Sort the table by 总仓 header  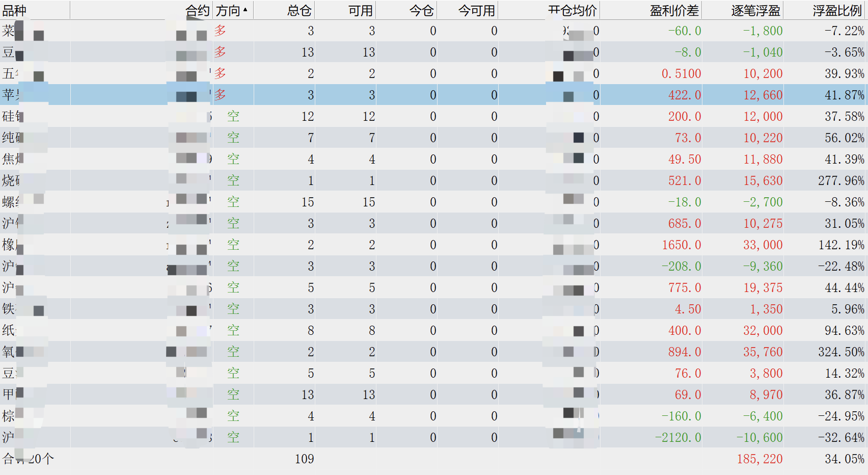pyautogui.click(x=299, y=10)
